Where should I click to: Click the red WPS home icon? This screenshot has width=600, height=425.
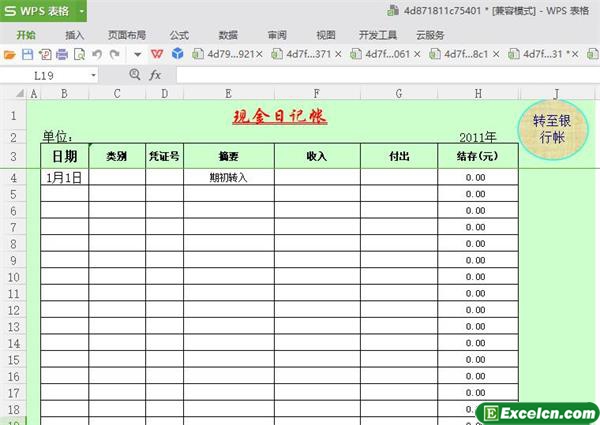tap(158, 53)
